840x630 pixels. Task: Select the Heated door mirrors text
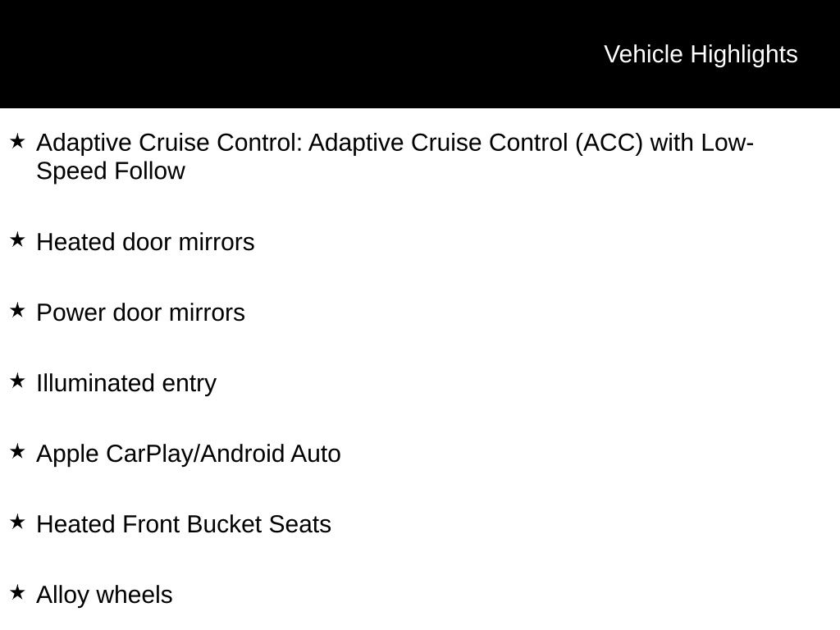point(145,243)
